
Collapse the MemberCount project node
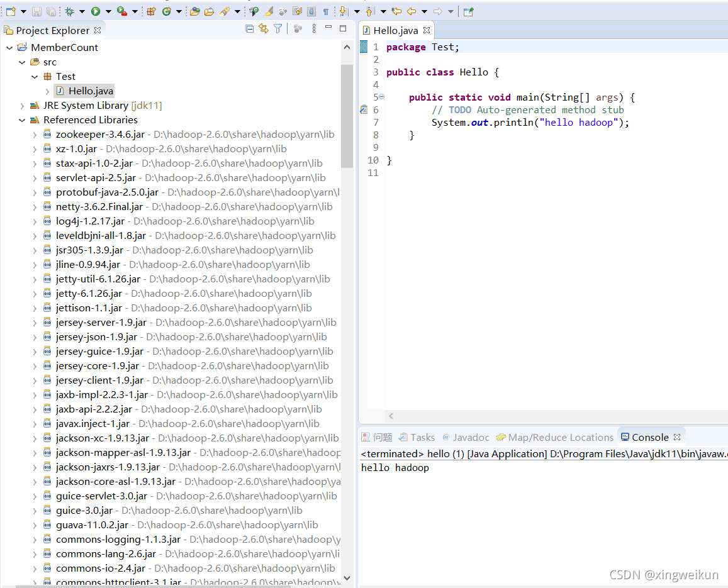coord(9,47)
